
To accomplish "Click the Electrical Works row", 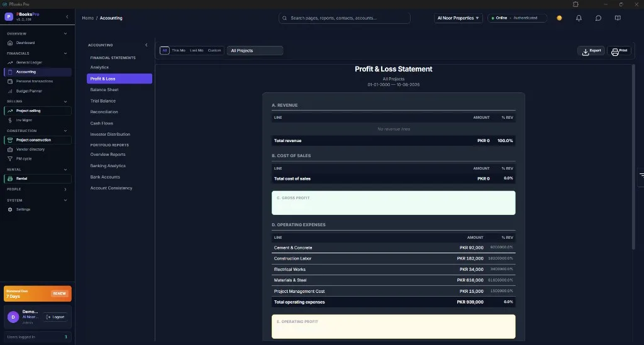I will tap(394, 270).
